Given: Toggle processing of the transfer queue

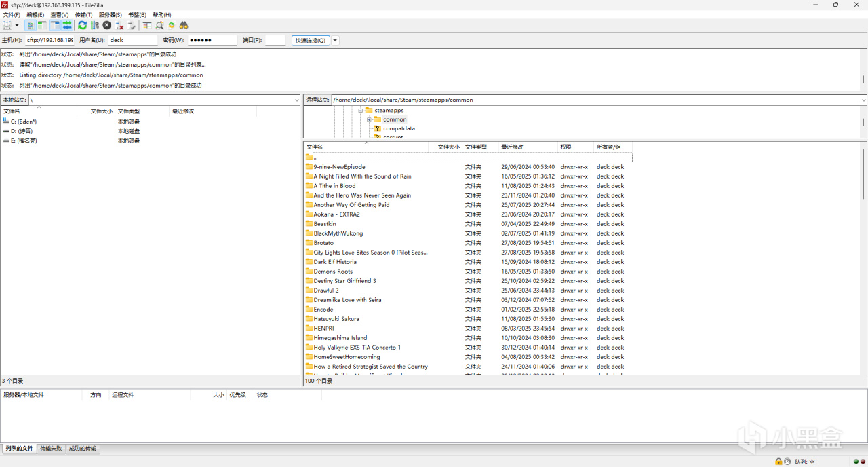Looking at the screenshot, I should [94, 25].
